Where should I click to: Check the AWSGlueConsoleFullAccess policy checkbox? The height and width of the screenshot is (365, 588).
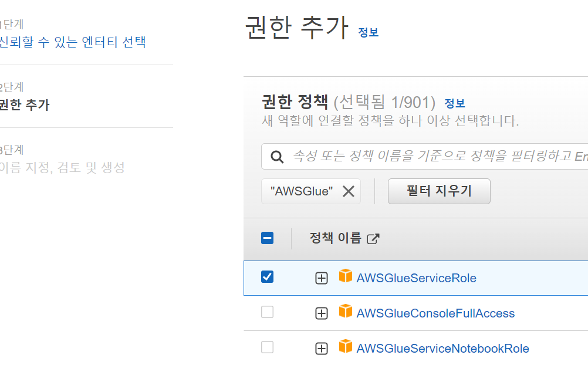point(268,312)
